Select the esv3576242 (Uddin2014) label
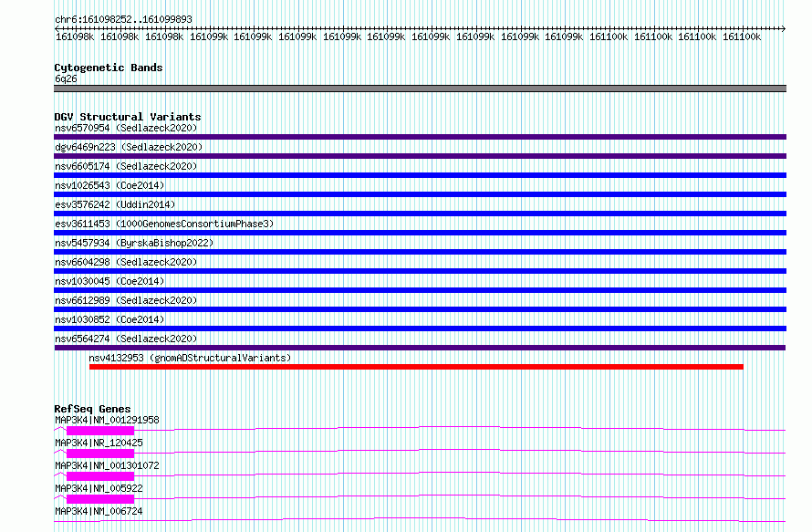This screenshot has width=812, height=532. point(115,204)
